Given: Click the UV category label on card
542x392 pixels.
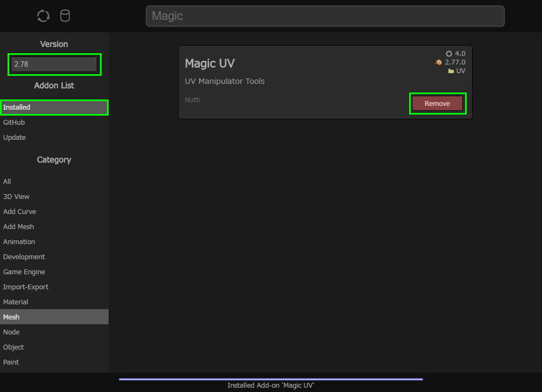Looking at the screenshot, I should coord(461,71).
